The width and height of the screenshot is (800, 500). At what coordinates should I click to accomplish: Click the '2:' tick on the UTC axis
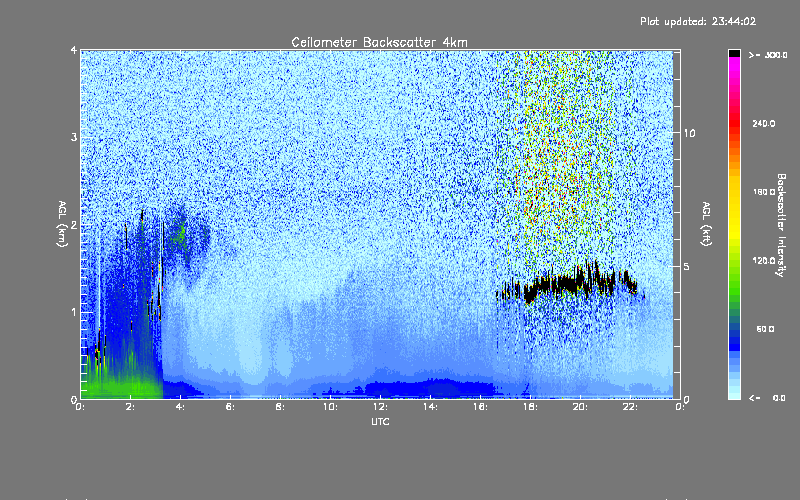131,407
